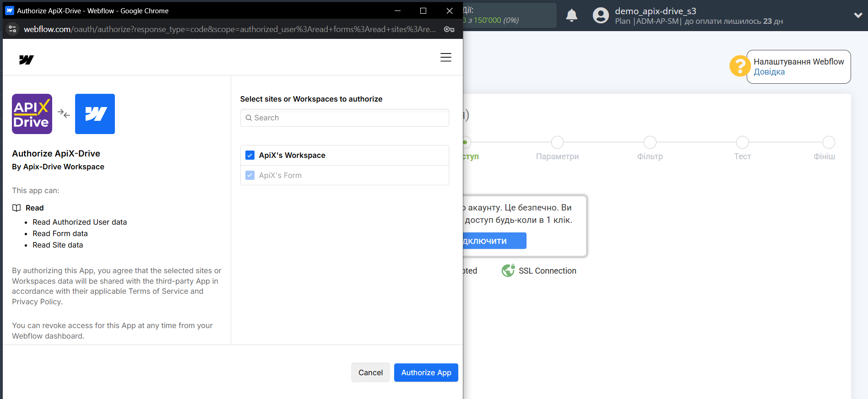
Task: Open notifications bell in ApiX-Drive window
Action: tap(571, 16)
